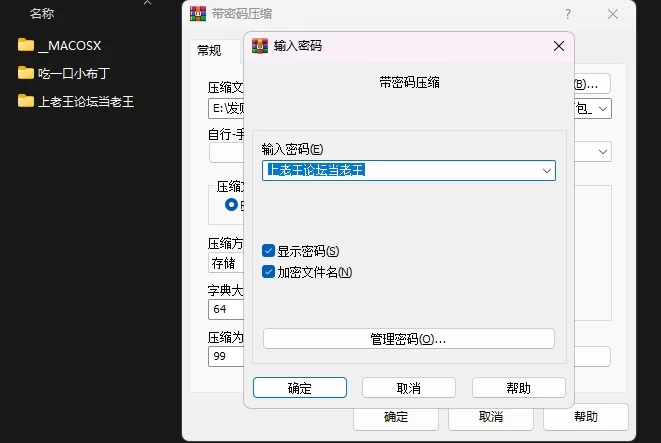Confirm with 确定 in 输入密码 dialog
The height and width of the screenshot is (443, 661).
pos(300,388)
